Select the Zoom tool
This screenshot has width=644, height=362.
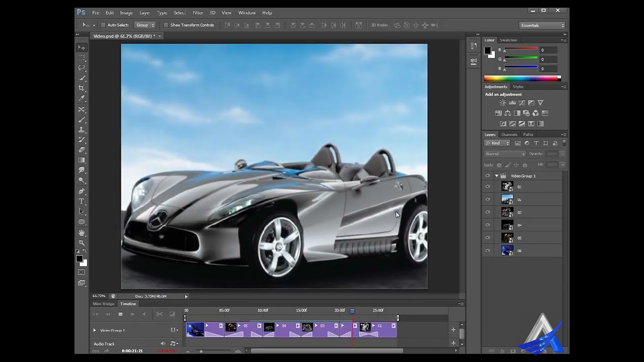click(82, 243)
